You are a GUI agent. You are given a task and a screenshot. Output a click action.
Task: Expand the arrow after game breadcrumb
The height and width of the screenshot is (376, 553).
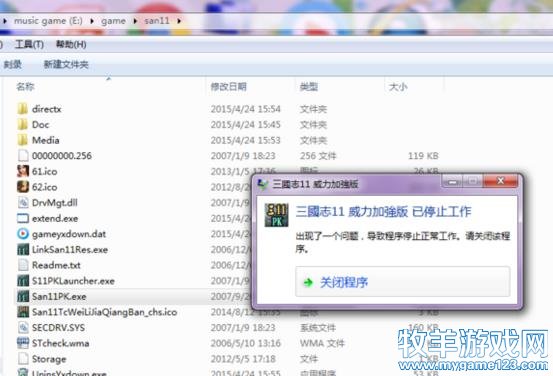[x=135, y=21]
